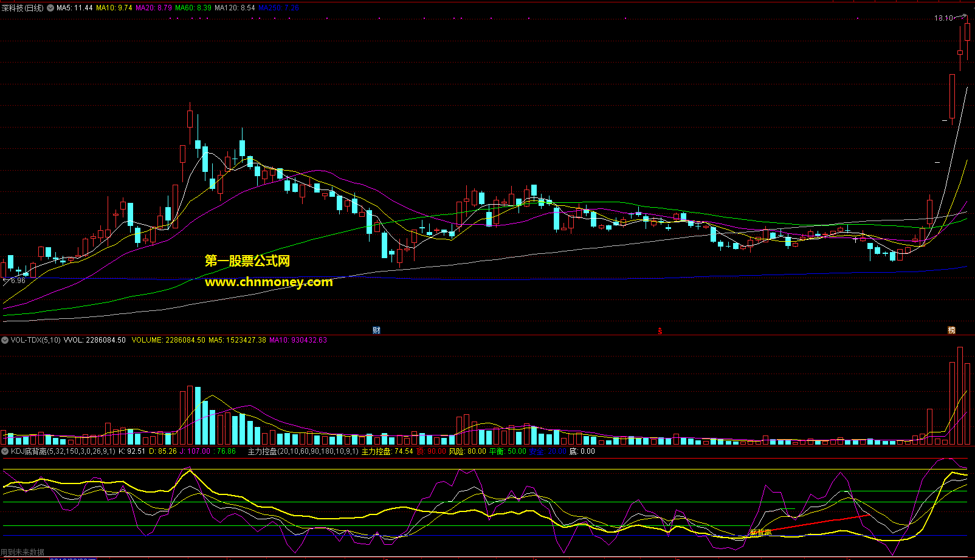Click the blue 安全: 20.00 label
Image resolution: width=975 pixels, height=560 pixels.
[548, 451]
